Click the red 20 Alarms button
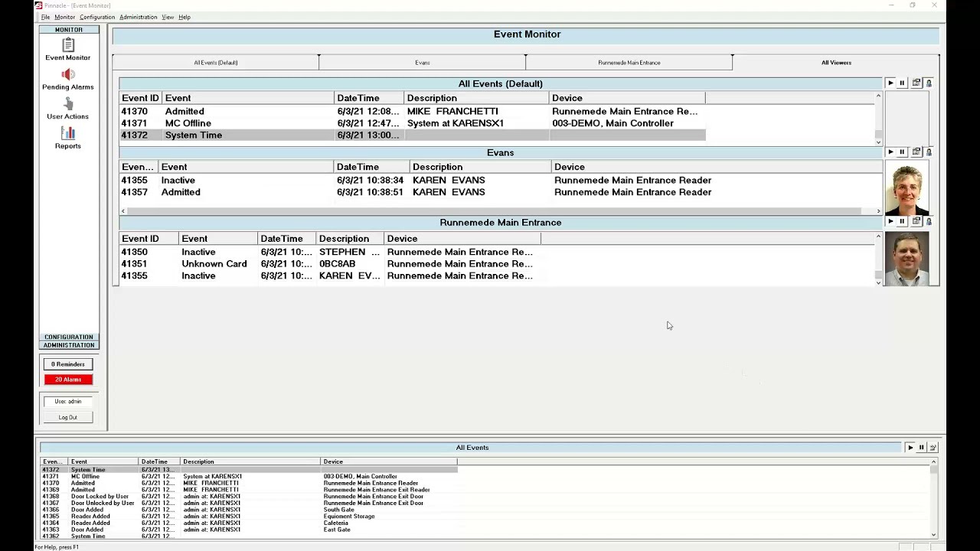The image size is (980, 551). (68, 380)
